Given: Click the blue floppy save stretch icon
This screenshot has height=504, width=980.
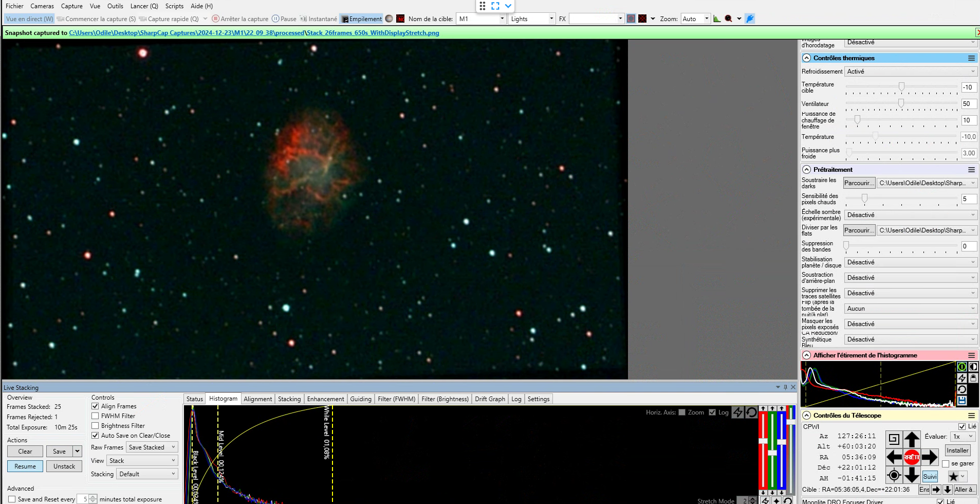Looking at the screenshot, I should 962,401.
